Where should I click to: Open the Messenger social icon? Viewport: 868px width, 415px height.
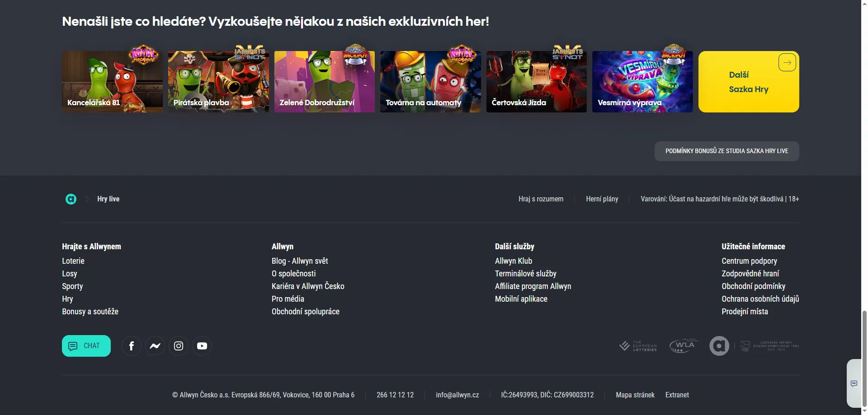[x=155, y=346]
